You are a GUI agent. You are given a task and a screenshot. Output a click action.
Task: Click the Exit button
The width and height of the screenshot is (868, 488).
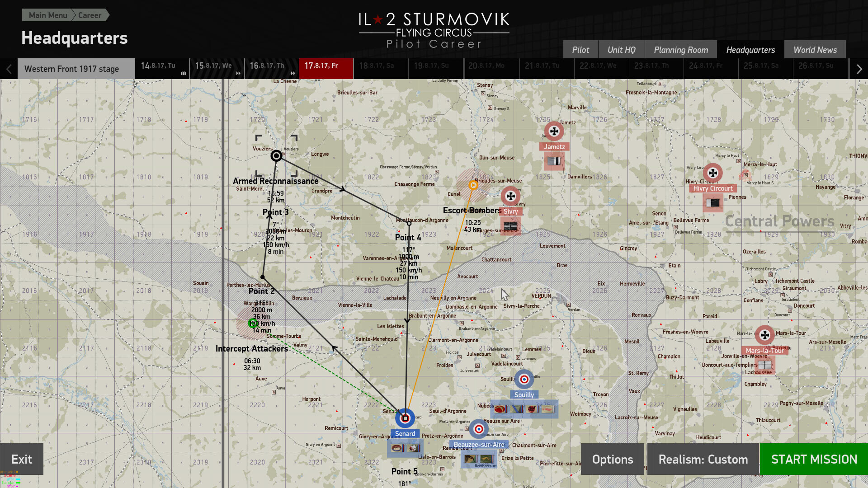[x=22, y=459]
